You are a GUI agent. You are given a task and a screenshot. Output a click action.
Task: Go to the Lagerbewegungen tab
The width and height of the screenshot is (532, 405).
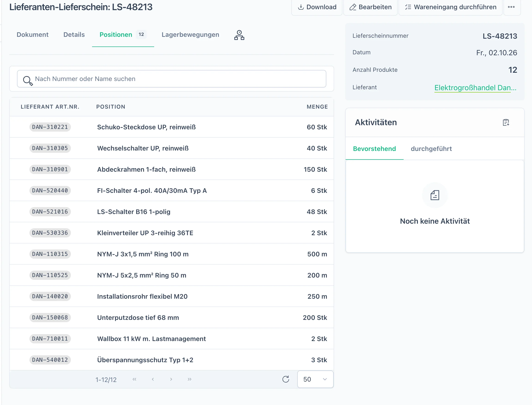[190, 35]
